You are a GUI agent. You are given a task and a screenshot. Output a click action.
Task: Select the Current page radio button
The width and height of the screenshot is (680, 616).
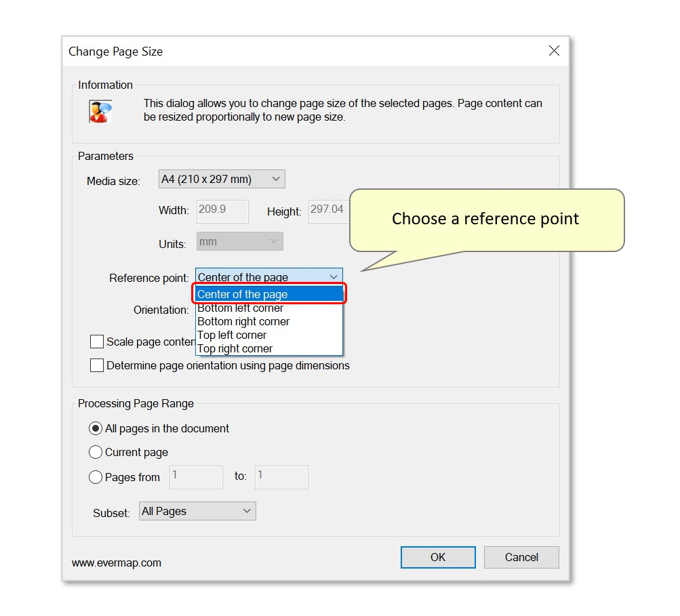[95, 452]
